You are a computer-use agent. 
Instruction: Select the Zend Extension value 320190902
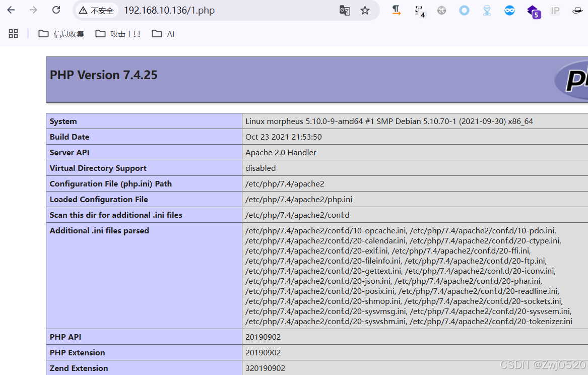coord(265,368)
